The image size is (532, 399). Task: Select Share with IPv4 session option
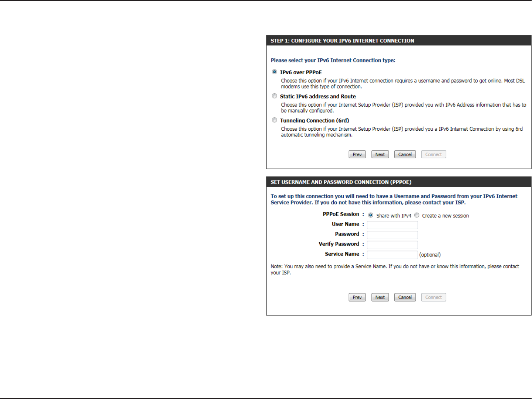371,215
